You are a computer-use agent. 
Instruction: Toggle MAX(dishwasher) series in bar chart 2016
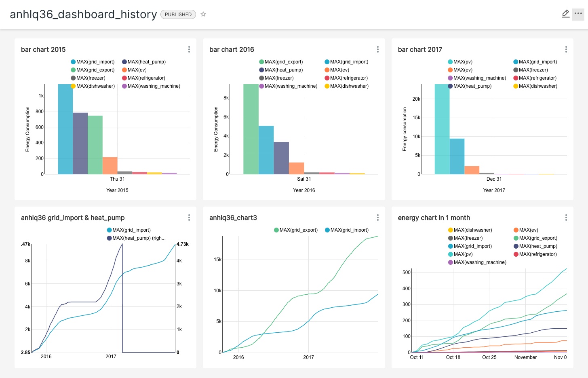[x=347, y=86]
